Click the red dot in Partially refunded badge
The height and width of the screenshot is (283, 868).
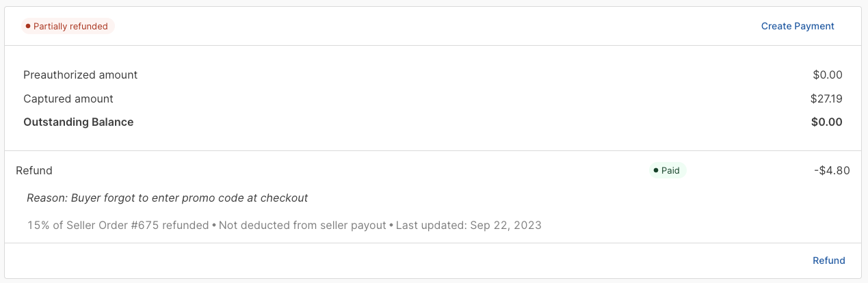coord(28,26)
